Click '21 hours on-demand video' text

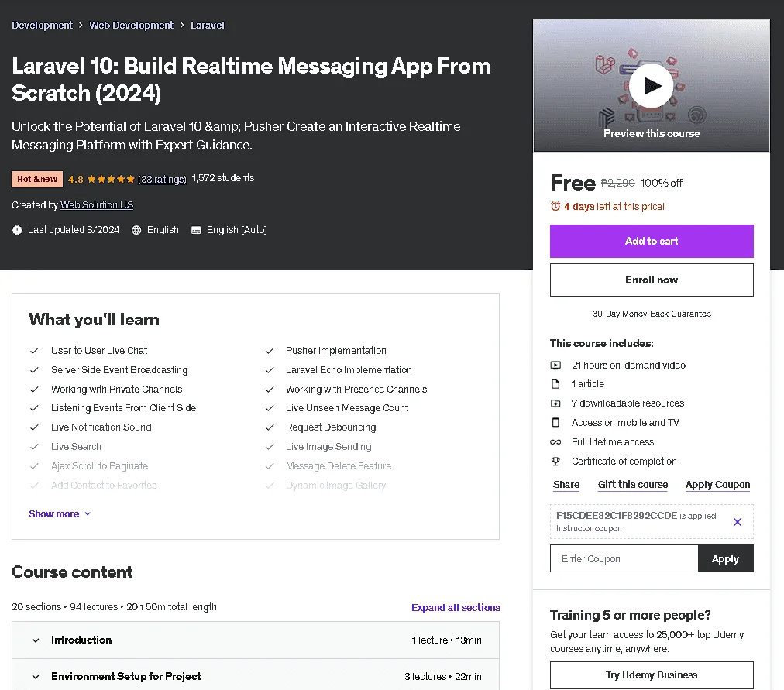tap(628, 366)
